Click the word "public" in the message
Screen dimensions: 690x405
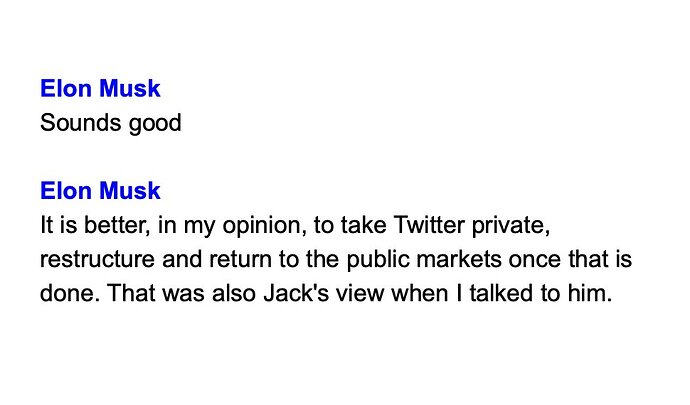pos(378,260)
